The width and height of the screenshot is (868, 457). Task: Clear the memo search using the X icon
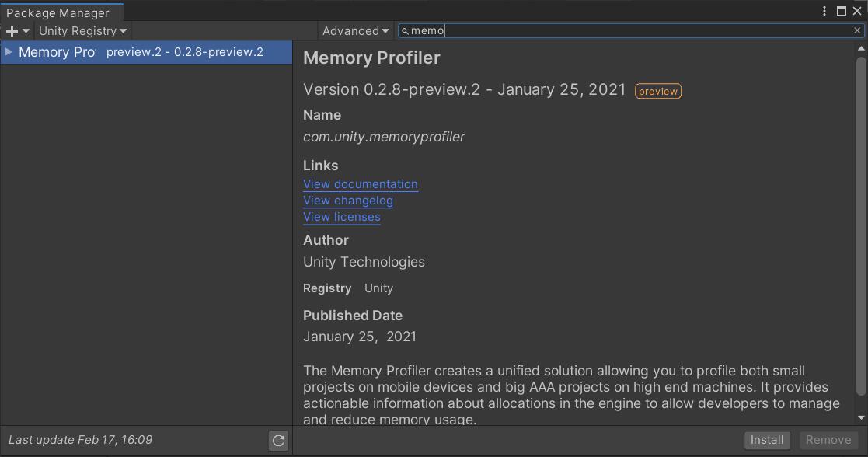click(x=857, y=30)
